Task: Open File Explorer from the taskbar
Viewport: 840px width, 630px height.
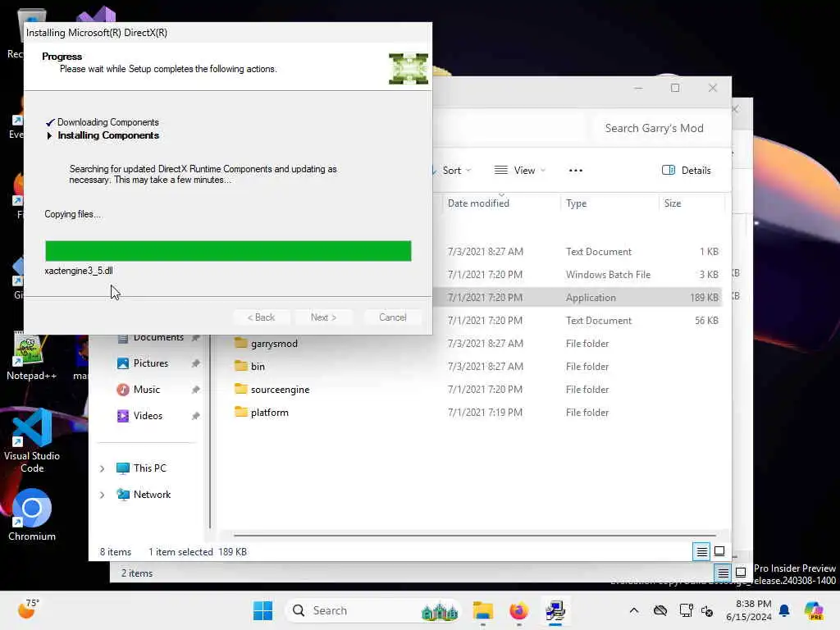Action: pyautogui.click(x=482, y=610)
